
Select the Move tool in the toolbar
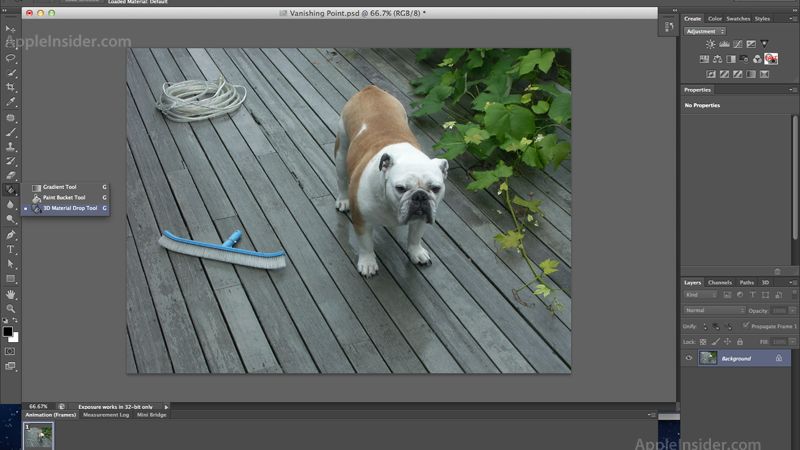pos(10,29)
